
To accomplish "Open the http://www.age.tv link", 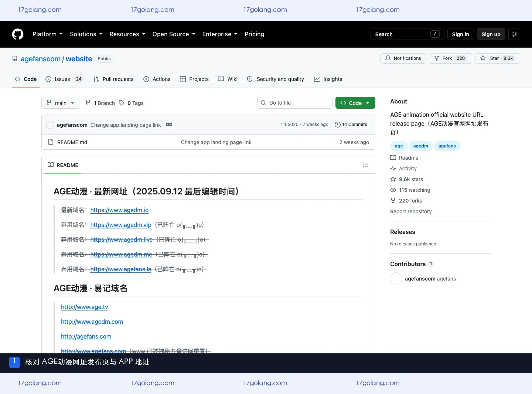I will pos(85,307).
